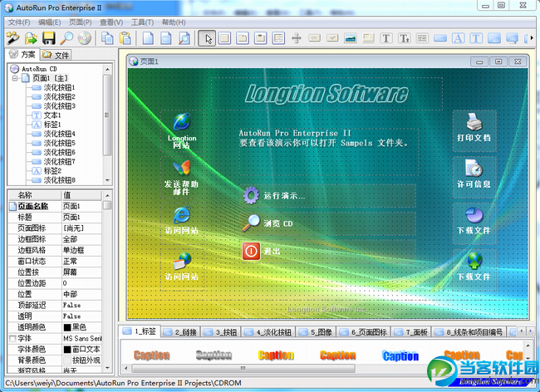The image size is (540, 392).
Task: Click the Longtion Software title banner
Action: click(326, 94)
